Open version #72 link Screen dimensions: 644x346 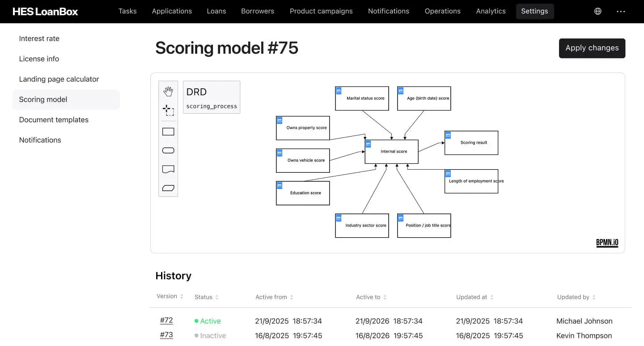click(166, 320)
